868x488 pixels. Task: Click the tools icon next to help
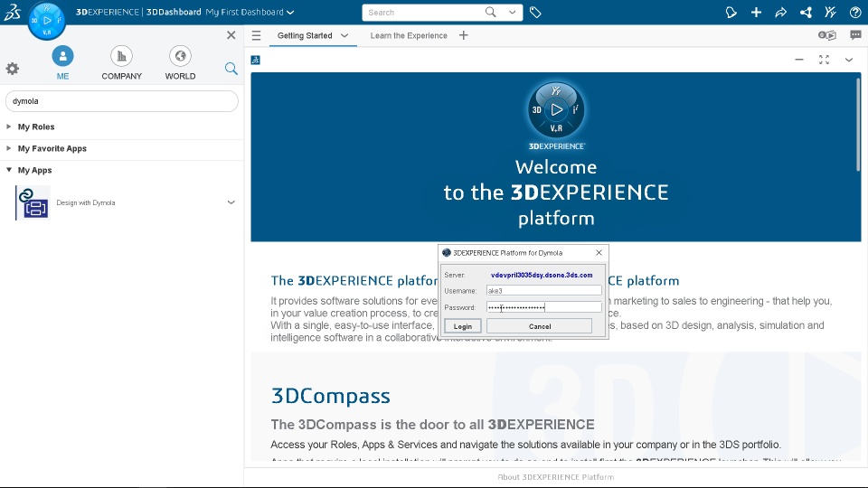pos(830,12)
